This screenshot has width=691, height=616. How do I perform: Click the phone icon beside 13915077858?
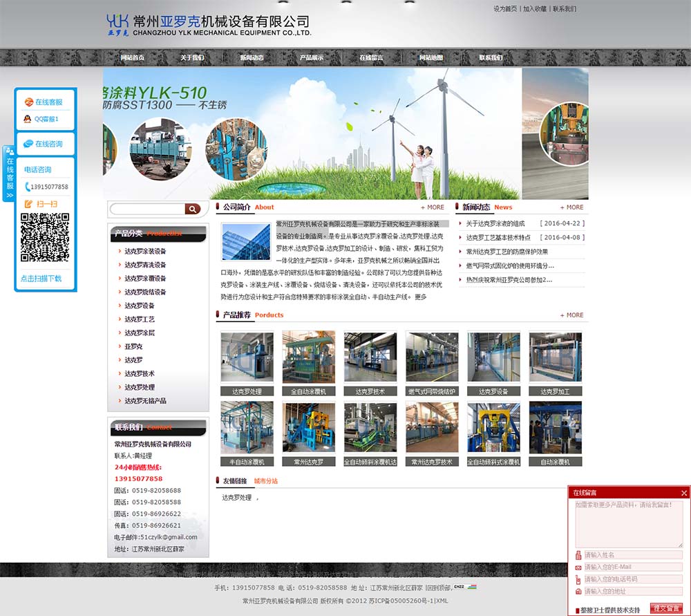coord(28,187)
